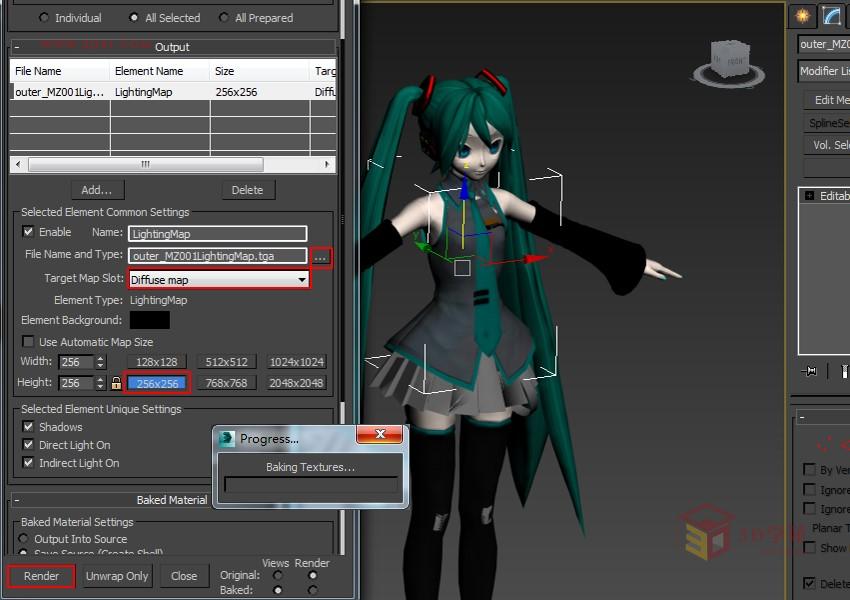The height and width of the screenshot is (600, 850).
Task: Set map size to 256x256
Action: [x=157, y=383]
